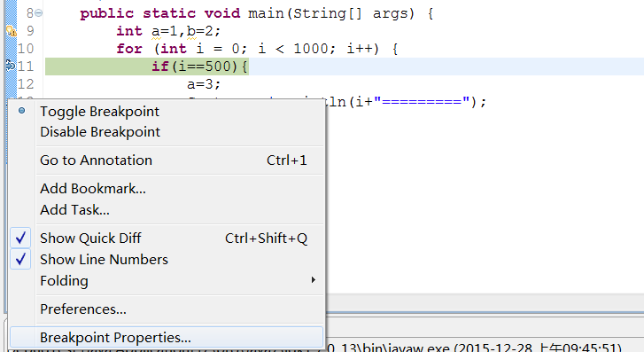644x352 pixels.
Task: Place cursor on 'a=3;' statement
Action: (x=204, y=84)
